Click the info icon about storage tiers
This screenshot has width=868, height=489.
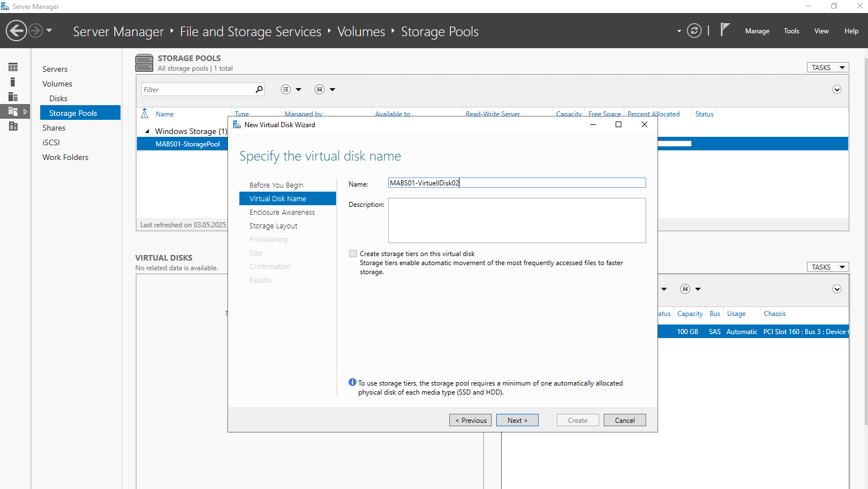click(353, 382)
